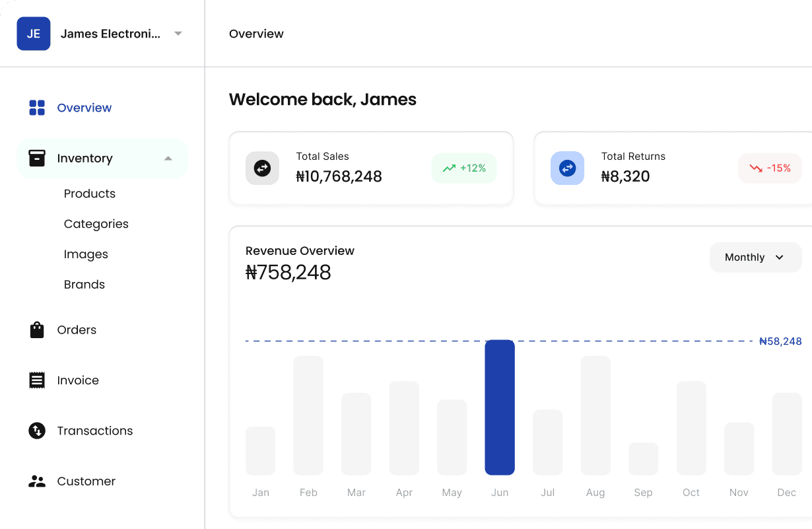
Task: Open the Brands page link
Action: click(85, 285)
